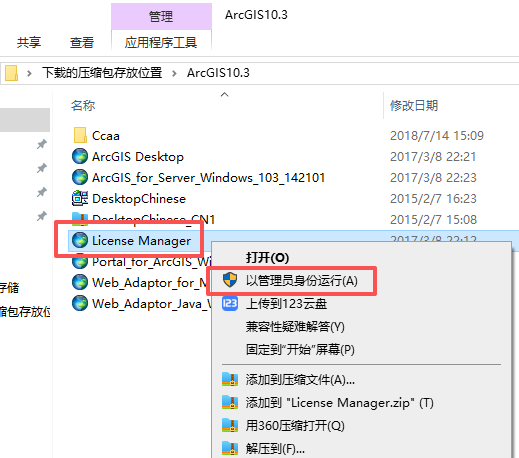Click the date 2017/3/8 22:21
This screenshot has height=458, width=519.
433,157
